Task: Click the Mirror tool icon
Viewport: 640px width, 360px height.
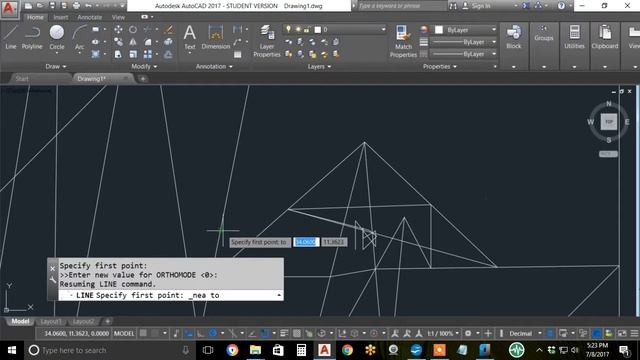Action: point(133,42)
